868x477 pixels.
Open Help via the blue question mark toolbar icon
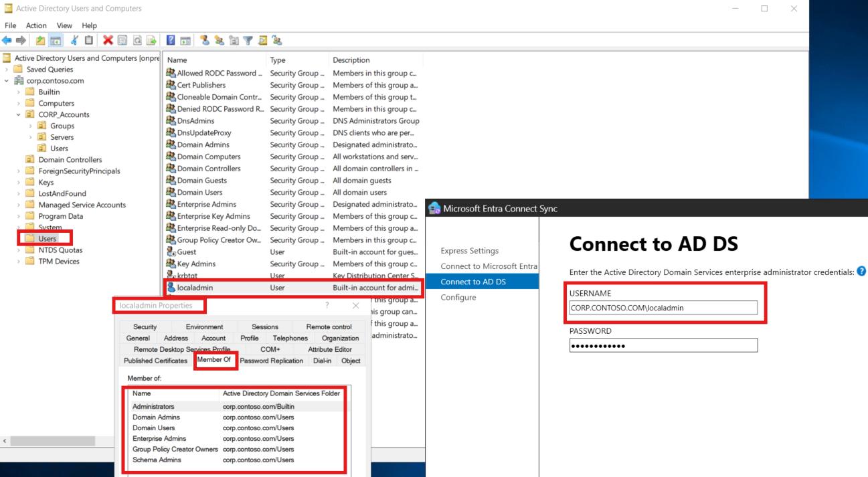[x=171, y=41]
